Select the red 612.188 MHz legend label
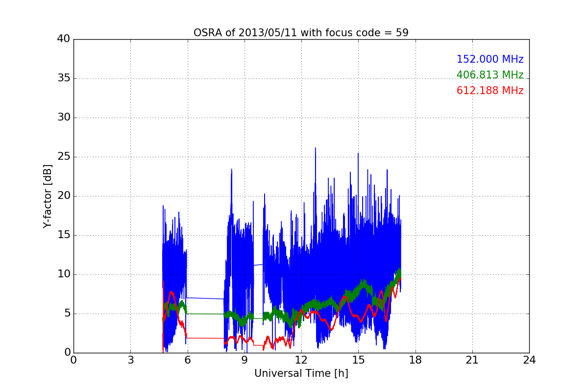The height and width of the screenshot is (392, 588). click(x=490, y=91)
